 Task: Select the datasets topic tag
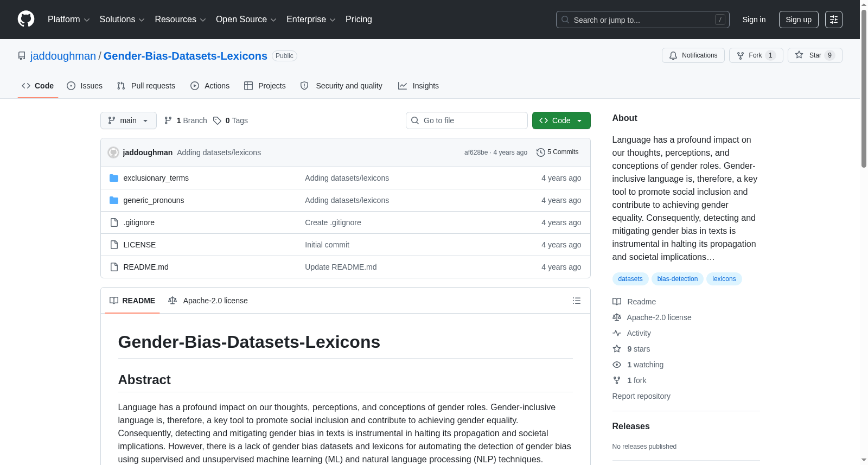(x=630, y=279)
